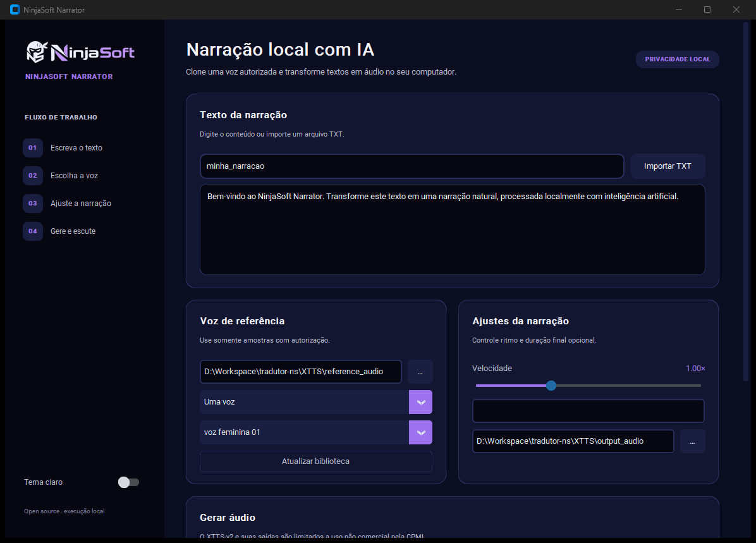Go to 'Ajuste a narração' workflow step

(81, 204)
